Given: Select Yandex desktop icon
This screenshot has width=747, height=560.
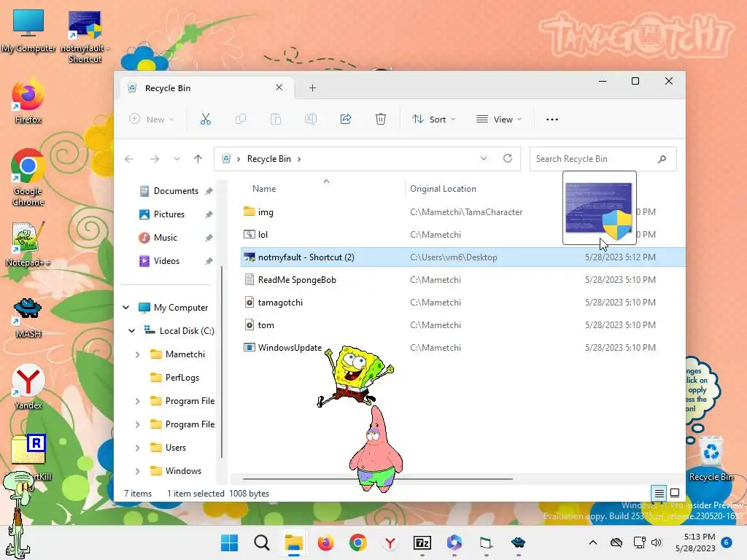Looking at the screenshot, I should coord(28,386).
